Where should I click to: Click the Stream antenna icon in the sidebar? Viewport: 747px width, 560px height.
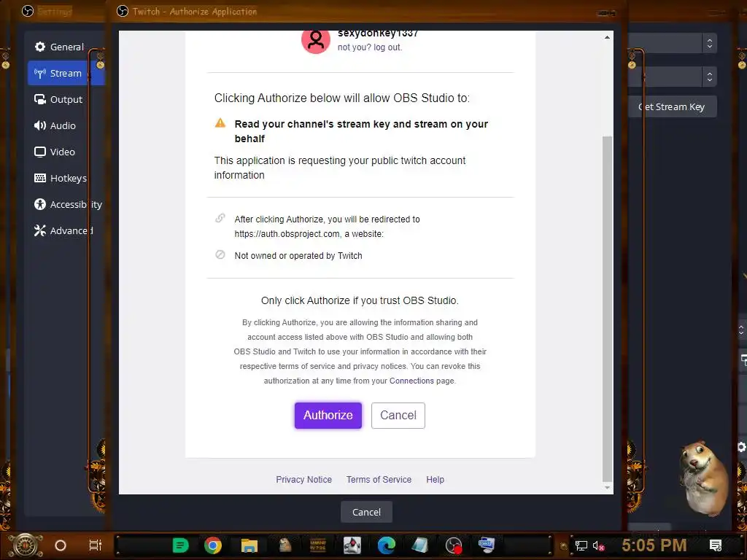pyautogui.click(x=40, y=73)
